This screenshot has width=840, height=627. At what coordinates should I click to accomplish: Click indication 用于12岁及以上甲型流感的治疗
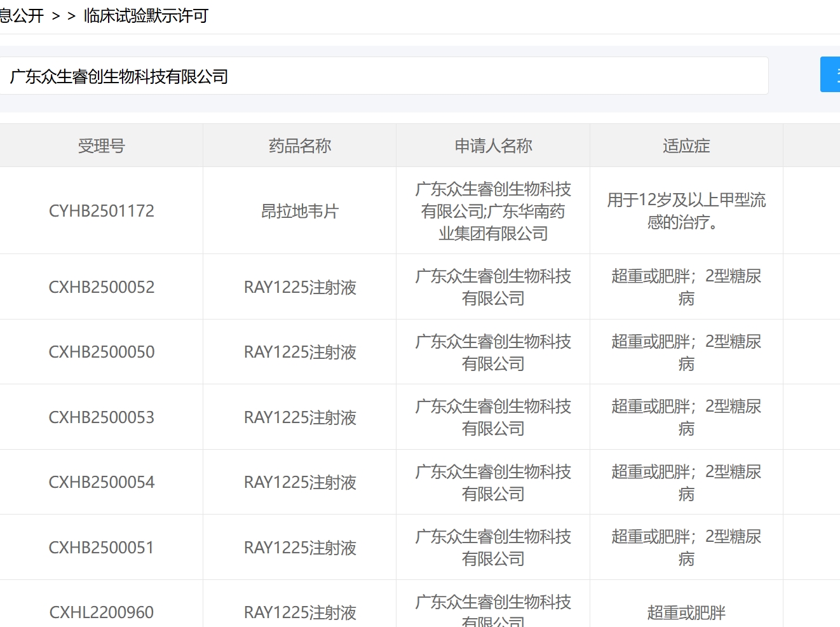[x=686, y=211]
